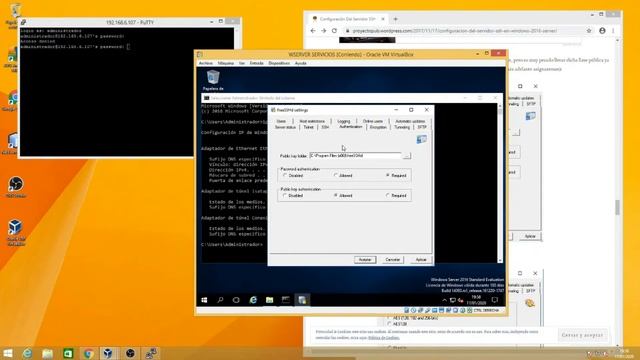Screen dimensions: 640x360
Task: Switch to Host restrictions tab
Action: point(312,121)
